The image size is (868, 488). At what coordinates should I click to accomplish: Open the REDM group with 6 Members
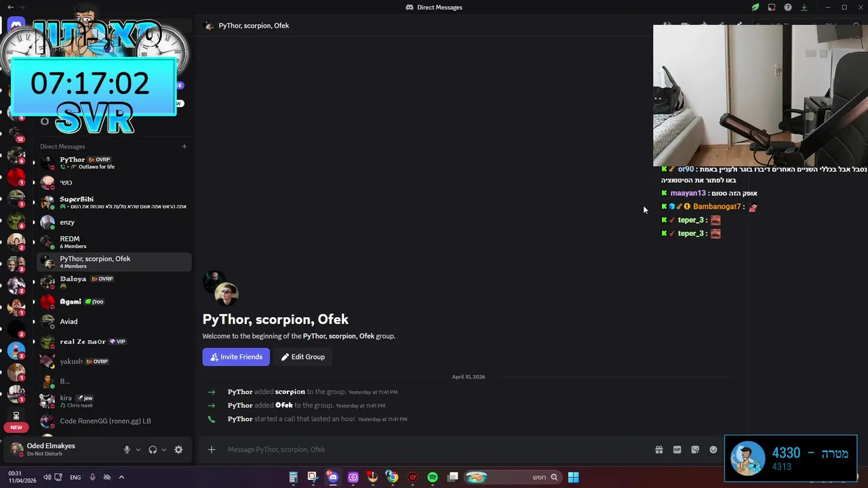tap(114, 242)
